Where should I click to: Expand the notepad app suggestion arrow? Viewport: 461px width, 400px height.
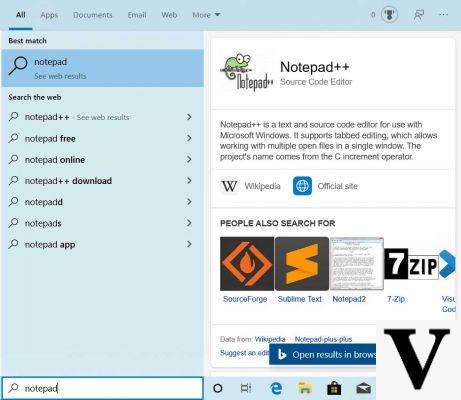(189, 244)
